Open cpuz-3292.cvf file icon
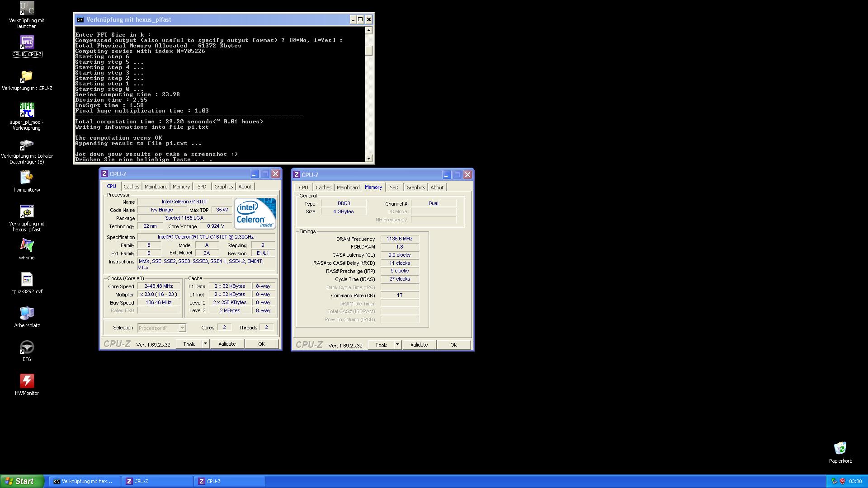868x488 pixels. (x=27, y=279)
